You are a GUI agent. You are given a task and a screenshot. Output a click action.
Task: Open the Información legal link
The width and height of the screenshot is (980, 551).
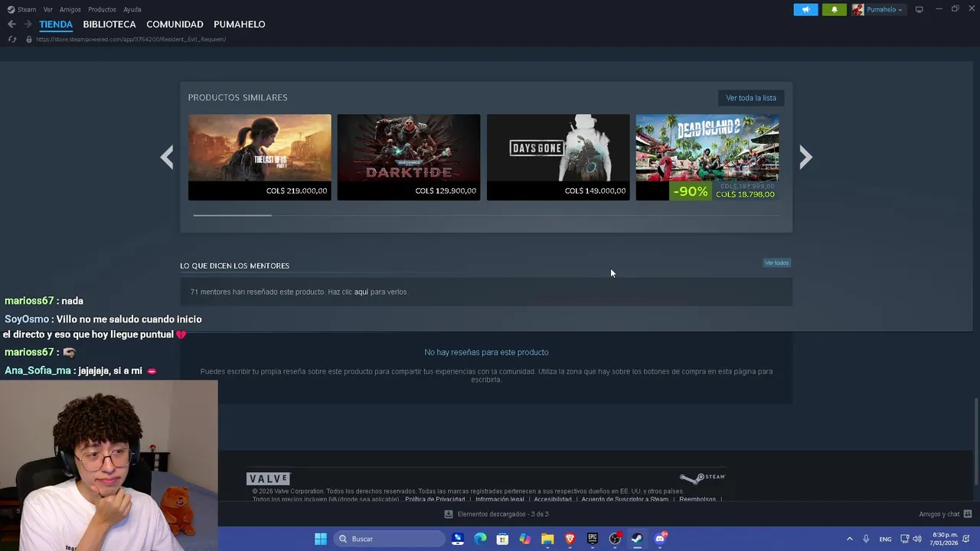500,499
